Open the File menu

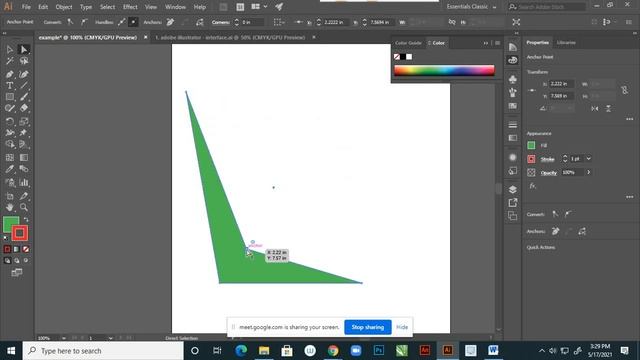(26, 7)
